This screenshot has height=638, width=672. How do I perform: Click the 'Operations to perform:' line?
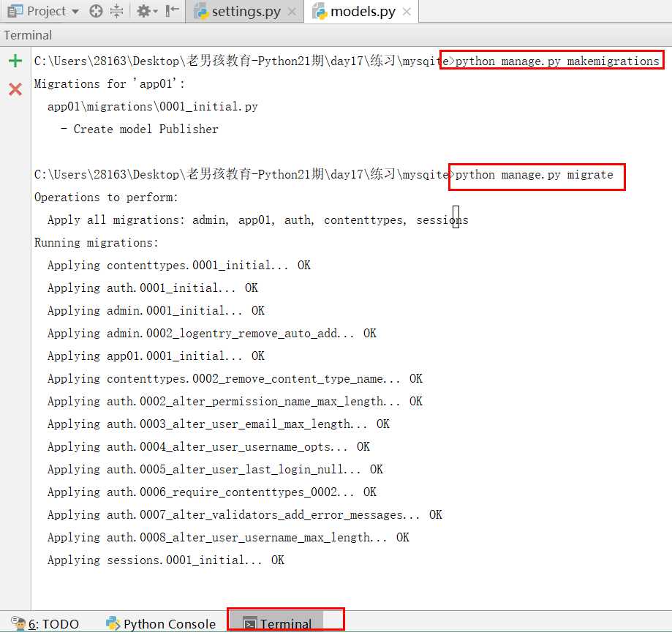[106, 198]
